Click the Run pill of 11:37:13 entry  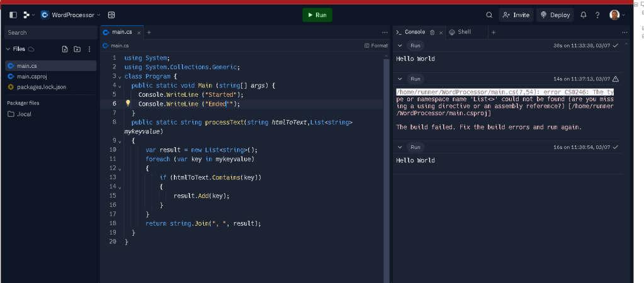pyautogui.click(x=415, y=79)
